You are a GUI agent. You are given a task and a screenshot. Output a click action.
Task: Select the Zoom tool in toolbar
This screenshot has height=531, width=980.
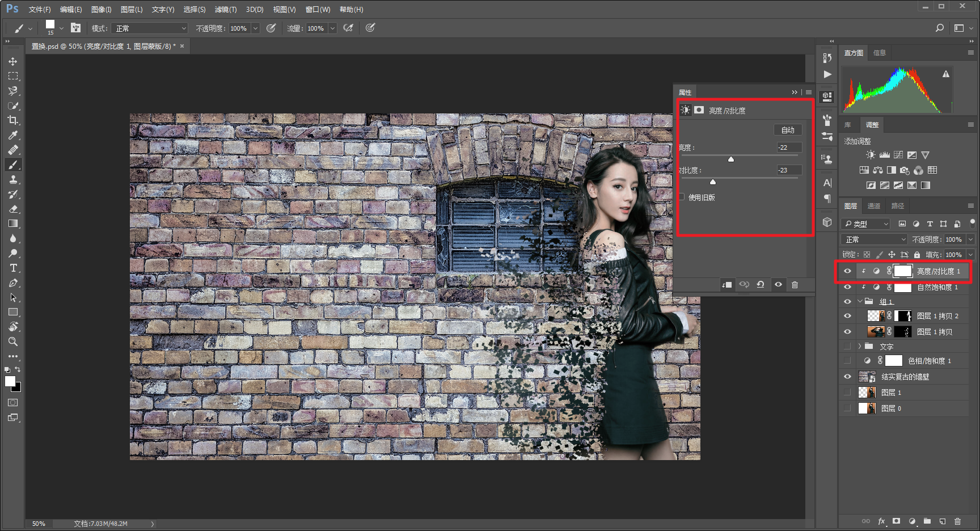tap(12, 342)
